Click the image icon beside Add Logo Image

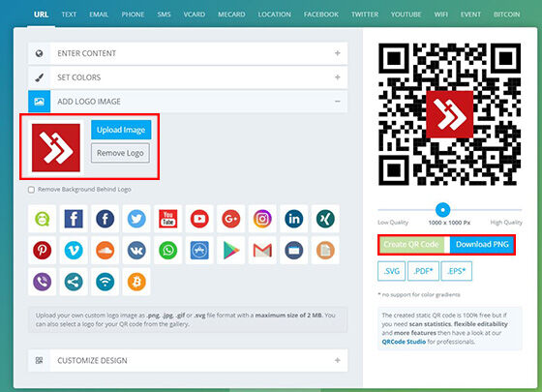click(x=40, y=102)
